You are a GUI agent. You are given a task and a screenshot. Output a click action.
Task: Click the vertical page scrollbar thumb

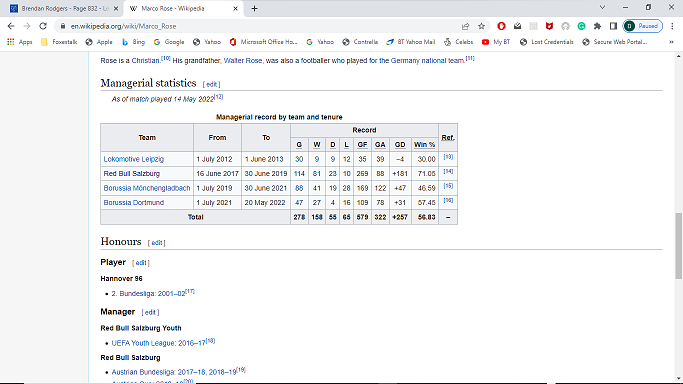coord(678,246)
